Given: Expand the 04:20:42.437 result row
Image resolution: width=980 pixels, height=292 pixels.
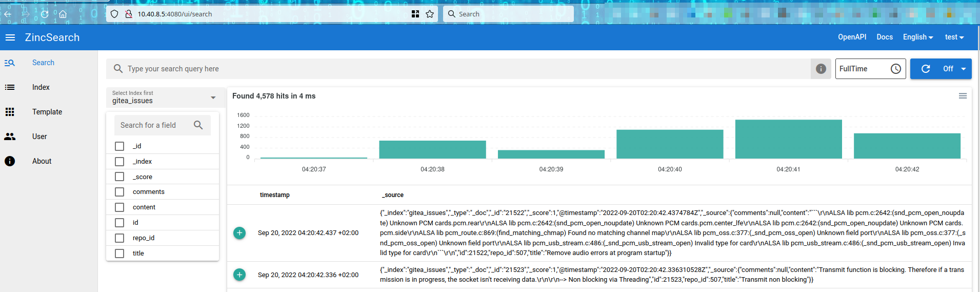Looking at the screenshot, I should pos(239,233).
